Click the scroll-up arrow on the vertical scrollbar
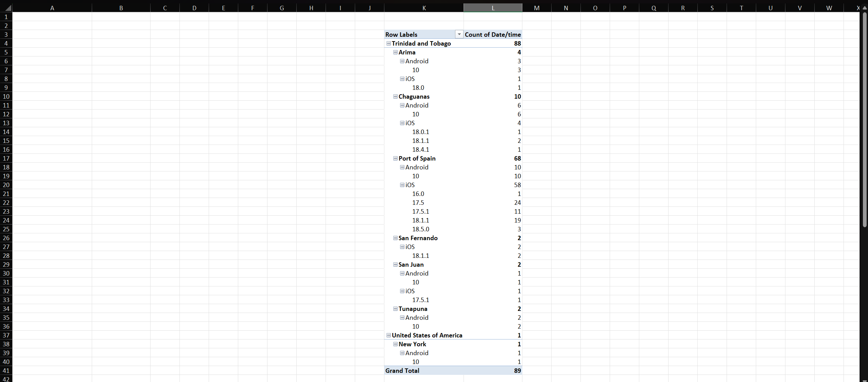 pos(864,7)
